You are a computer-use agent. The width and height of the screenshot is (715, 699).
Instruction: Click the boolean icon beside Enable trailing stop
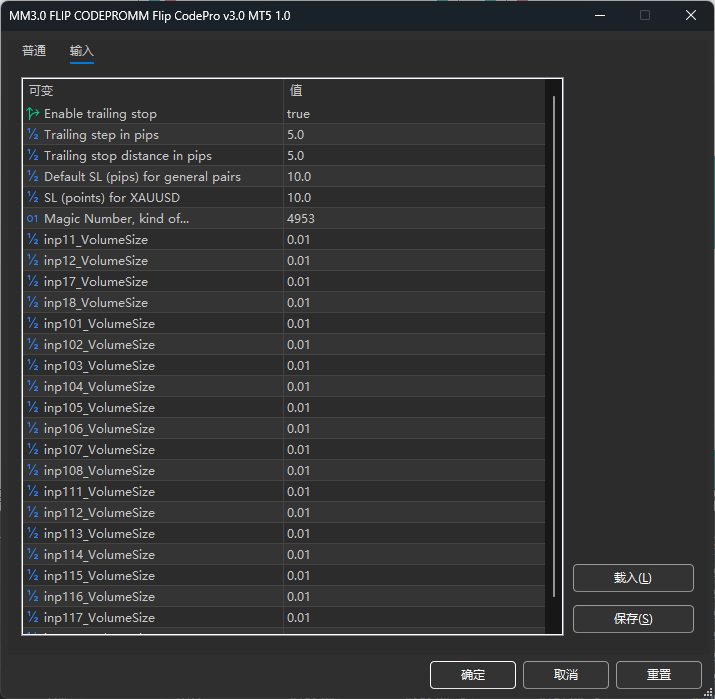(x=33, y=114)
